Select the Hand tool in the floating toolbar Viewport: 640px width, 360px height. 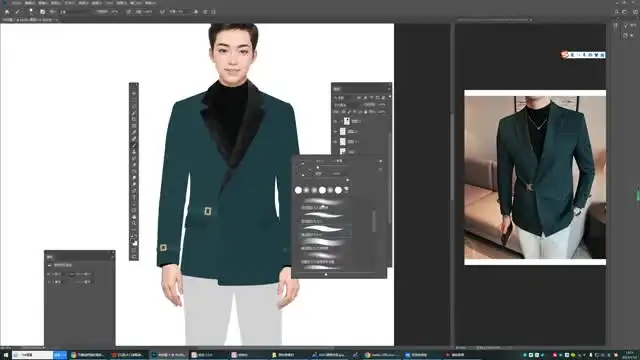pos(134,217)
